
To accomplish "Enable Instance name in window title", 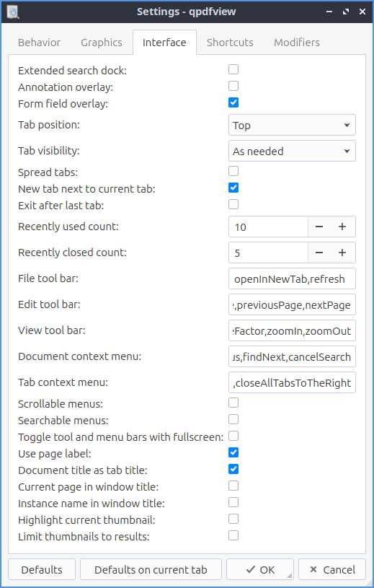I will (233, 502).
